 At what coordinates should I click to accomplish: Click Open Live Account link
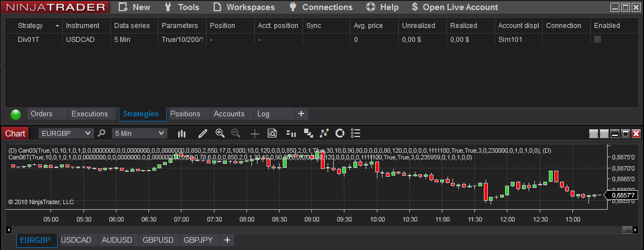(x=460, y=7)
